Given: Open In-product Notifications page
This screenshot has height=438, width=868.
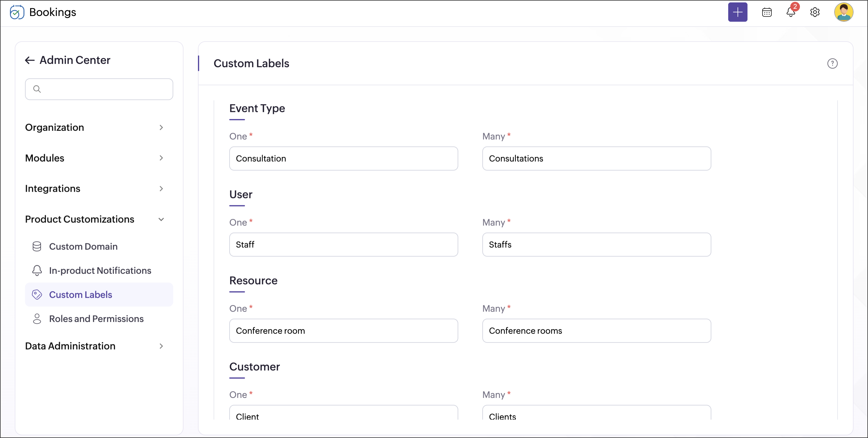Looking at the screenshot, I should 100,270.
